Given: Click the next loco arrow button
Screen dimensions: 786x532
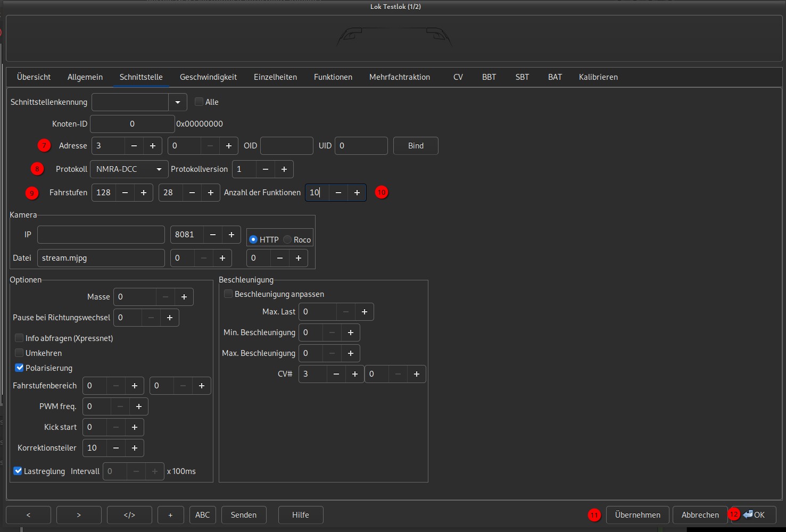Looking at the screenshot, I should pos(79,515).
